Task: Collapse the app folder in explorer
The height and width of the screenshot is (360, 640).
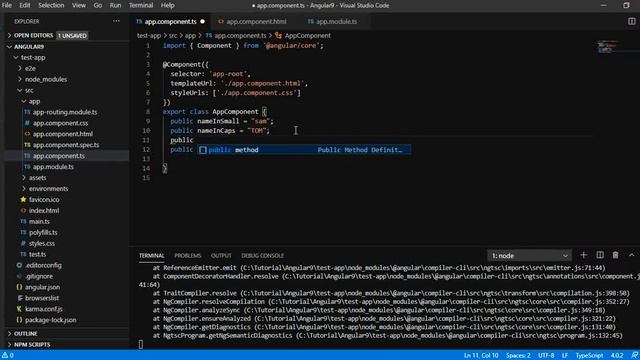Action: [x=34, y=101]
